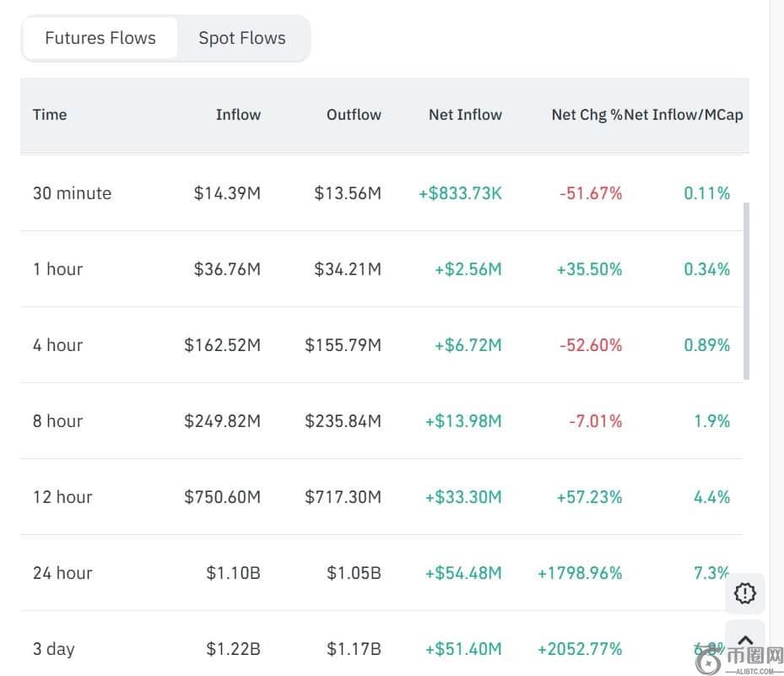Click the octagon alert icon button
The image size is (784, 676).
click(745, 593)
